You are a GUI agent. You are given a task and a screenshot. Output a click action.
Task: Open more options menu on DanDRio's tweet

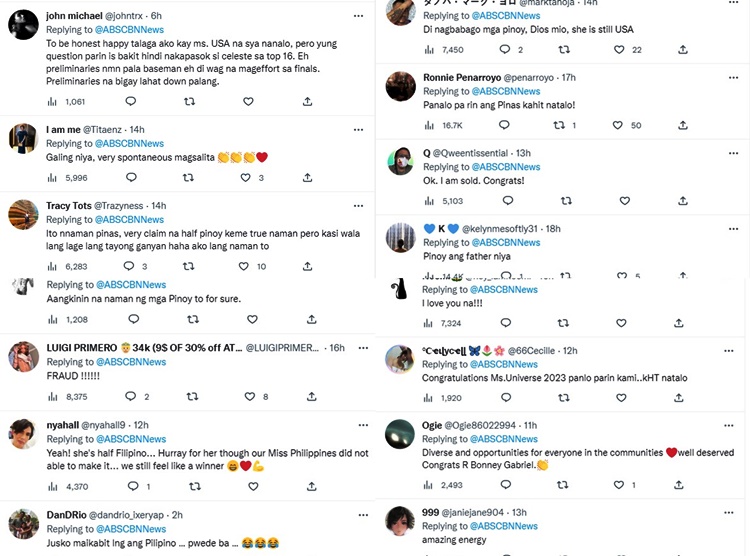pyautogui.click(x=359, y=516)
